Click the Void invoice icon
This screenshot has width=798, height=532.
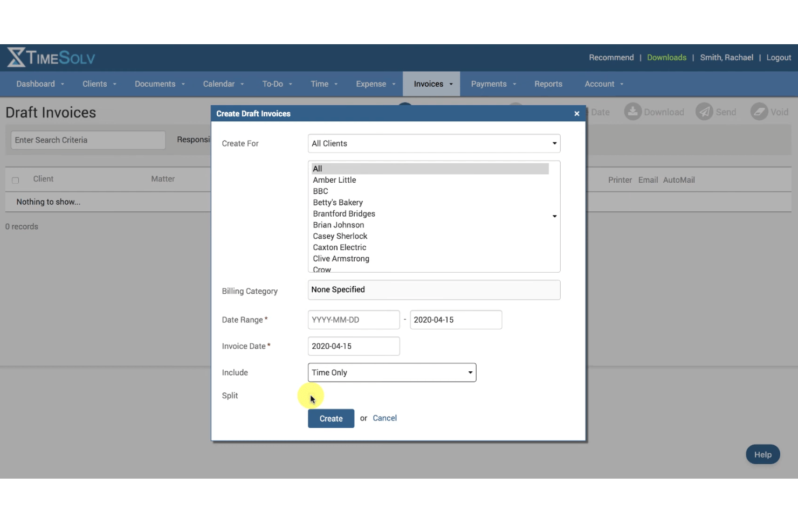[x=759, y=112]
